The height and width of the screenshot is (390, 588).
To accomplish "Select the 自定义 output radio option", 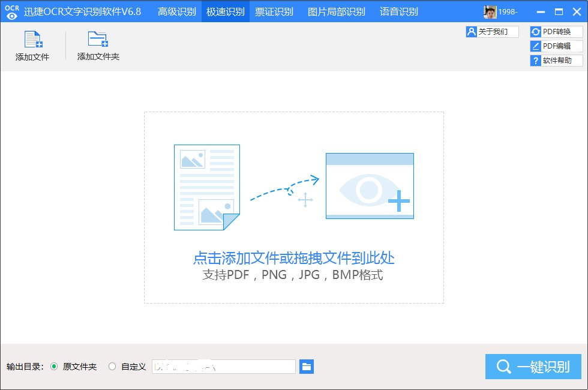I will (112, 366).
